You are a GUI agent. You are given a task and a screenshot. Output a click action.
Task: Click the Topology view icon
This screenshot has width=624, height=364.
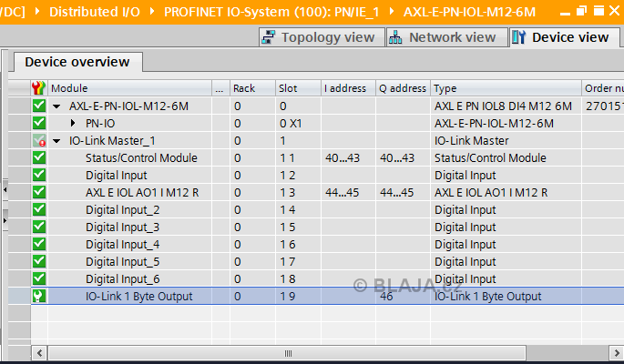point(269,37)
